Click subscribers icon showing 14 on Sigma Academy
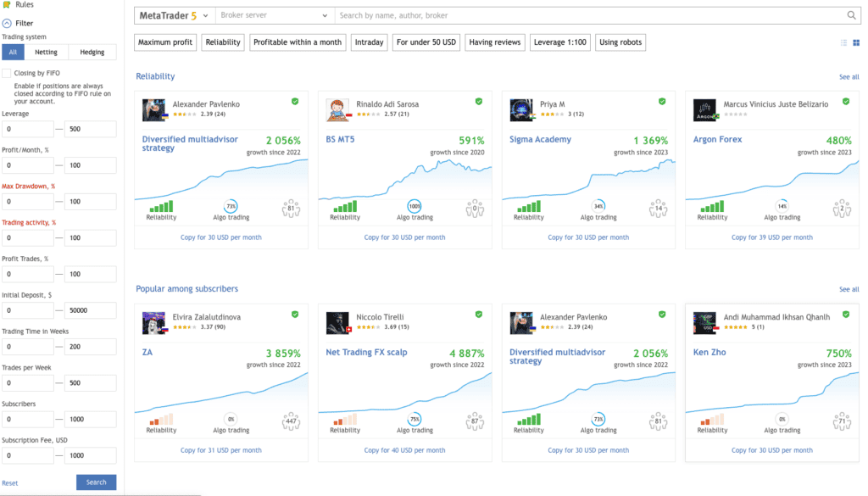Image resolution: width=868 pixels, height=496 pixels. [x=658, y=209]
